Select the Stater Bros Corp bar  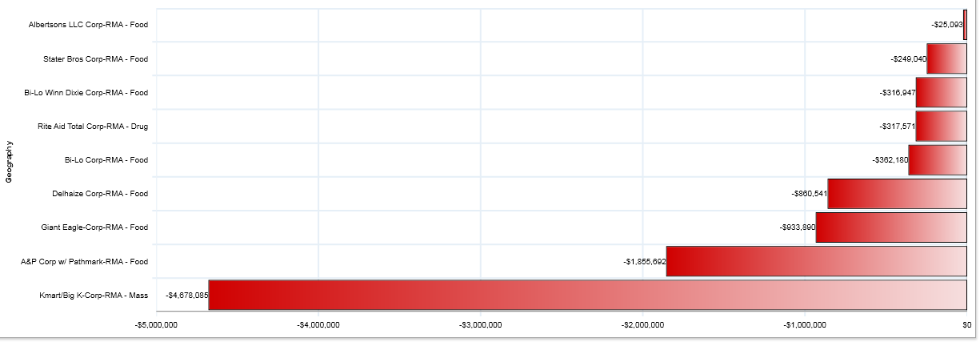946,59
